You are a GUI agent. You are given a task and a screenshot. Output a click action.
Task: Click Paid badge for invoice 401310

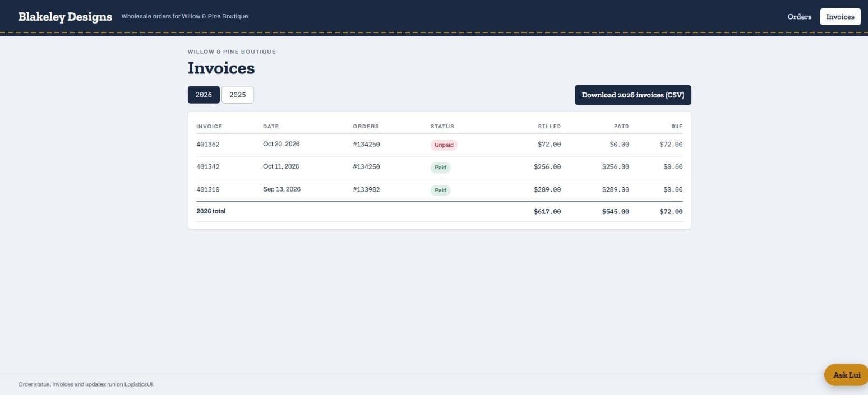point(440,190)
